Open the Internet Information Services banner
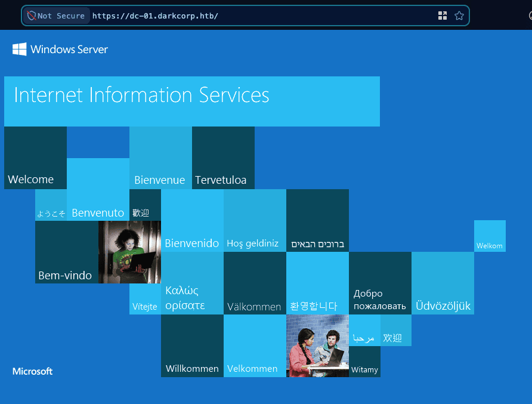 point(192,101)
